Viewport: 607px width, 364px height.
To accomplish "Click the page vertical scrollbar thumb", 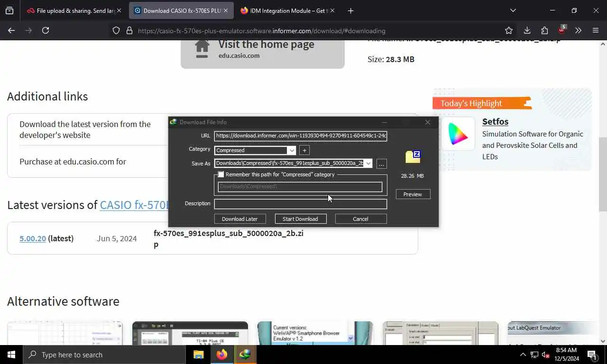I will click(x=603, y=175).
